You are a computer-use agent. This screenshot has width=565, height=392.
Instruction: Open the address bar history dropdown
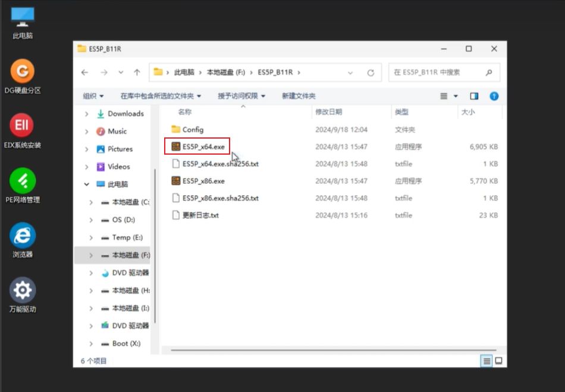click(350, 73)
